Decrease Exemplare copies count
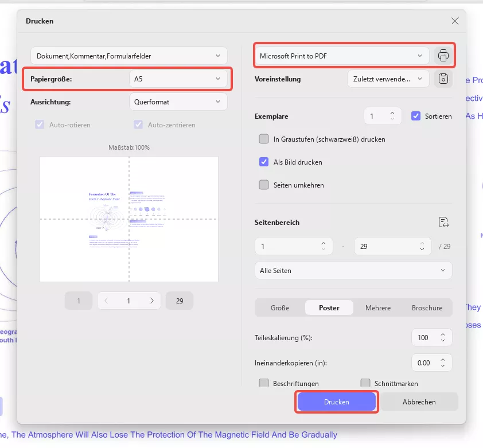483x448 pixels. coord(392,119)
